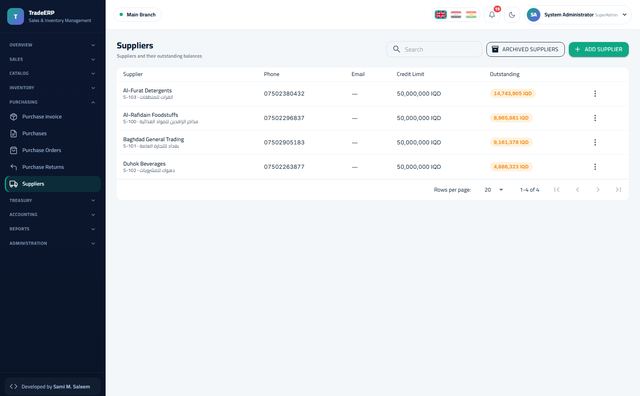Image resolution: width=640 pixels, height=396 pixels.
Task: Expand the Inventory sidebar section
Action: pos(52,88)
